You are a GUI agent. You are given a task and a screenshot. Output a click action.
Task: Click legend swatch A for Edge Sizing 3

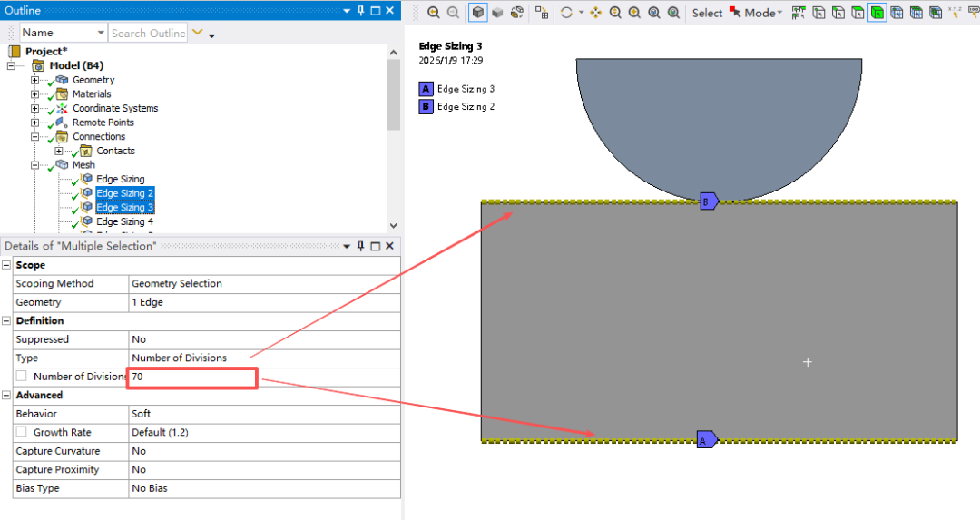(x=426, y=89)
